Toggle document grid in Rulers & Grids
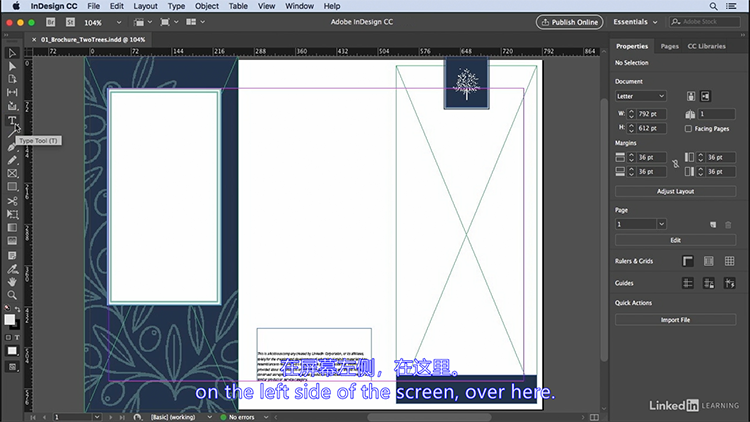The width and height of the screenshot is (750, 422). [729, 261]
